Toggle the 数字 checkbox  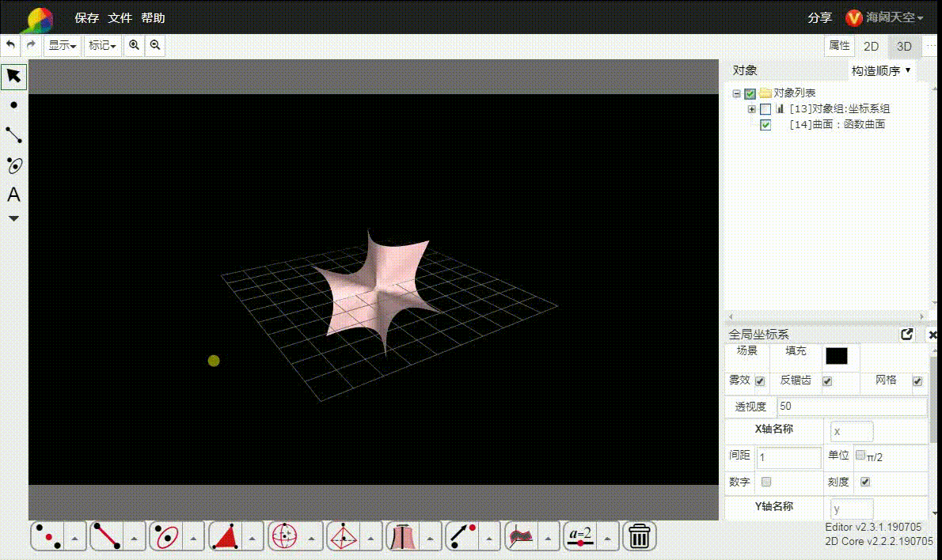(x=766, y=482)
